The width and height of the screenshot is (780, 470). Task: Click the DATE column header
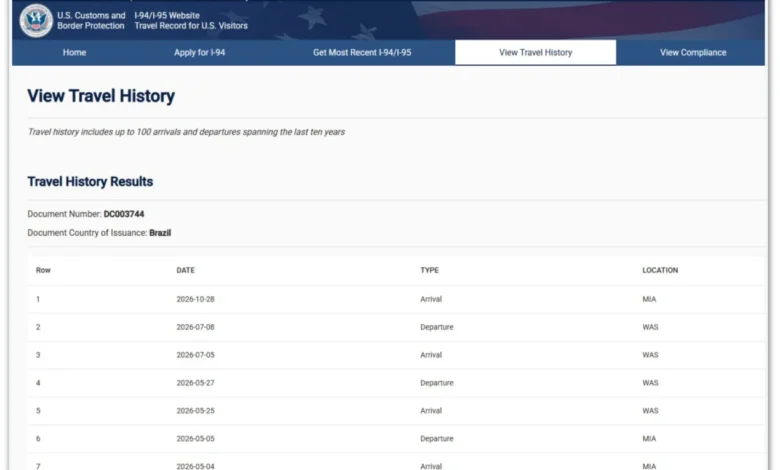186,270
